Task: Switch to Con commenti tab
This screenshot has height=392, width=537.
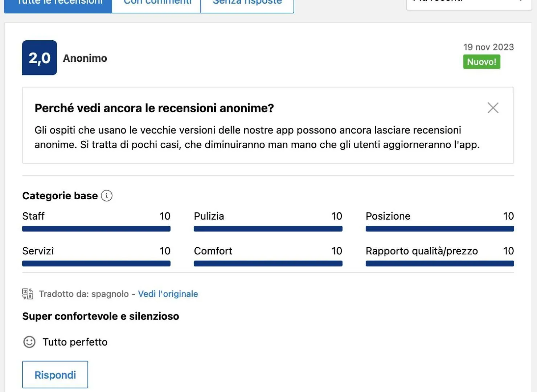Action: pyautogui.click(x=156, y=4)
